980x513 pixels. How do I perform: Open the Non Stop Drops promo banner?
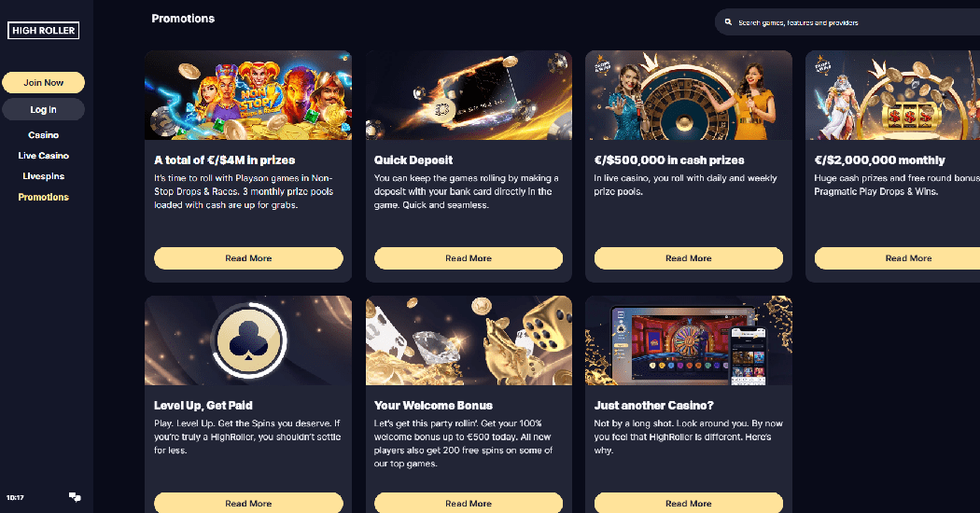click(x=248, y=95)
